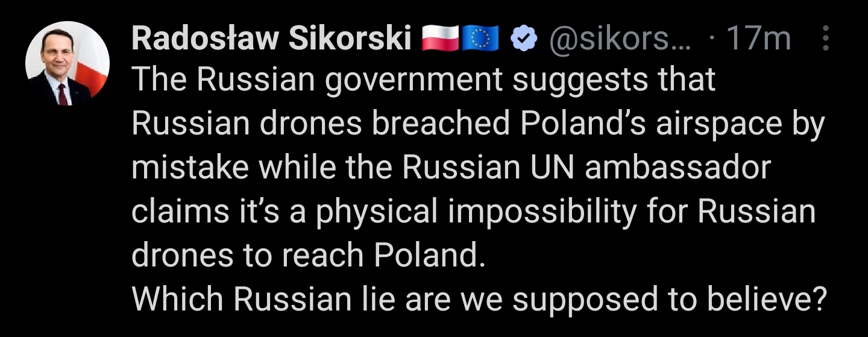The height and width of the screenshot is (337, 868).
Task: Open the Radosław Sikorski display name
Action: coord(271,39)
